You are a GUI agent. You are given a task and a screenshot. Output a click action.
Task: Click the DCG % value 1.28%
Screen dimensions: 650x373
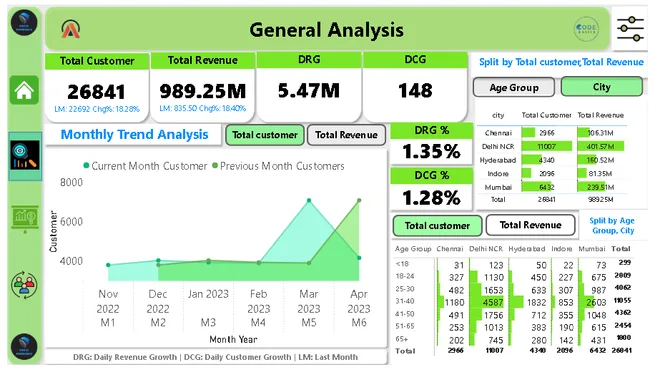tap(432, 197)
